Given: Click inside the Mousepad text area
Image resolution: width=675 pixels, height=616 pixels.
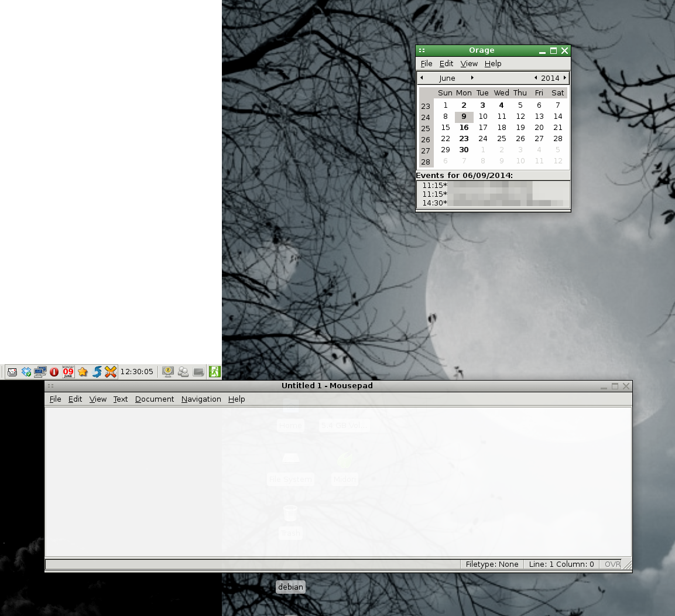Looking at the screenshot, I should point(338,480).
